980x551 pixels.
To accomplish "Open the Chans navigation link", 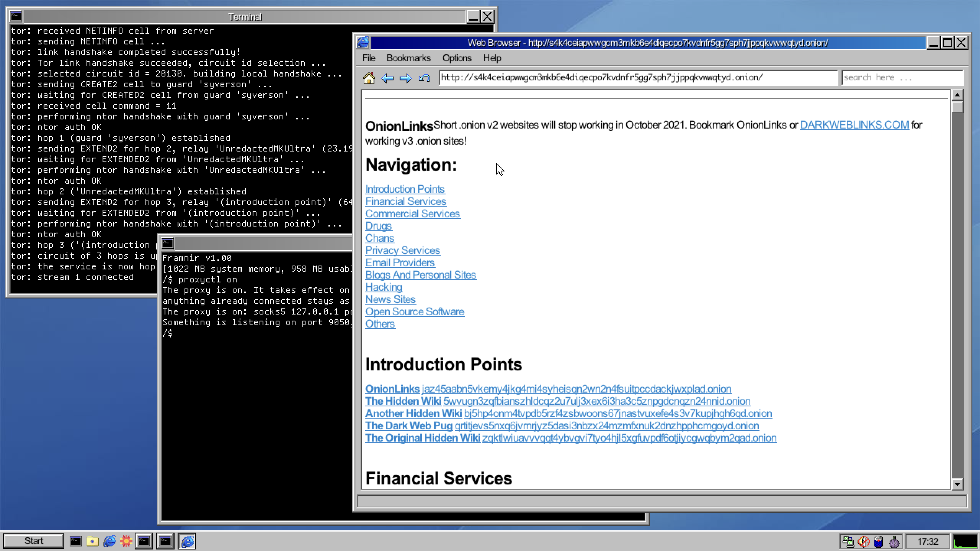I will [379, 238].
